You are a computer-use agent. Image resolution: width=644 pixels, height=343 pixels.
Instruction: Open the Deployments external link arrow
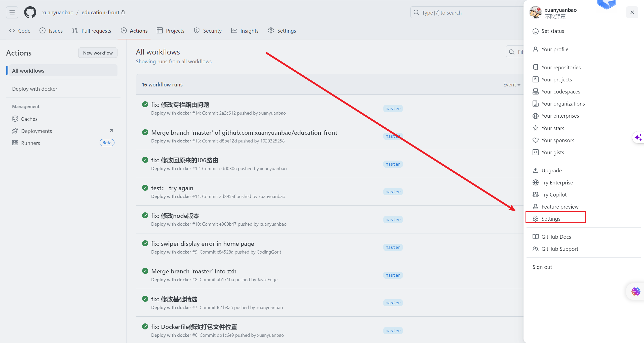click(111, 130)
